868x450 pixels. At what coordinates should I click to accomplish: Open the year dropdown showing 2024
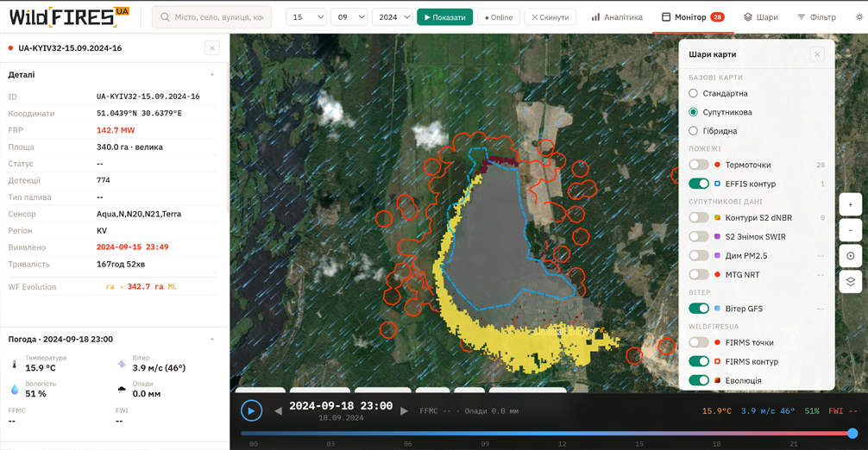[392, 17]
